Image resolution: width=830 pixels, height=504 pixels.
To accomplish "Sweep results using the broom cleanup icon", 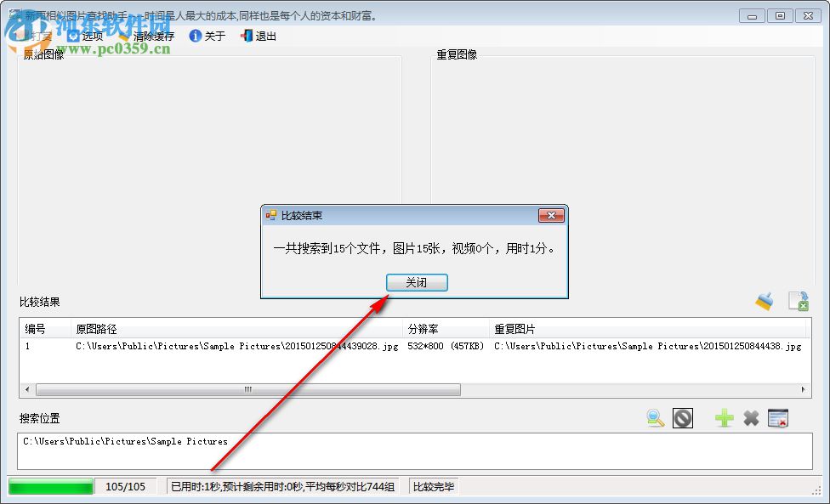I will pyautogui.click(x=763, y=300).
